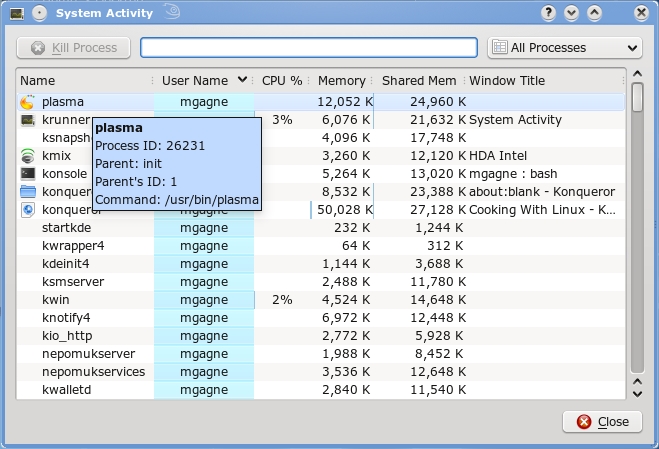This screenshot has height=449, width=659.
Task: Click the window menu dot button
Action: (39, 13)
